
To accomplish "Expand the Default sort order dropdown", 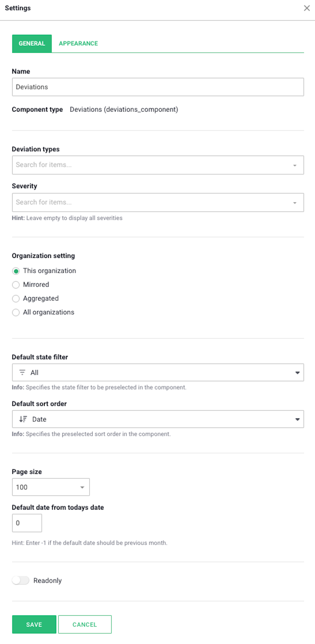I will [158, 419].
